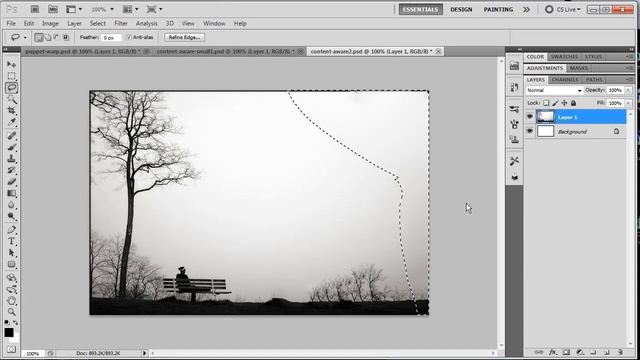Select the Clone Stamp tool
Image resolution: width=640 pixels, height=360 pixels.
click(11, 158)
